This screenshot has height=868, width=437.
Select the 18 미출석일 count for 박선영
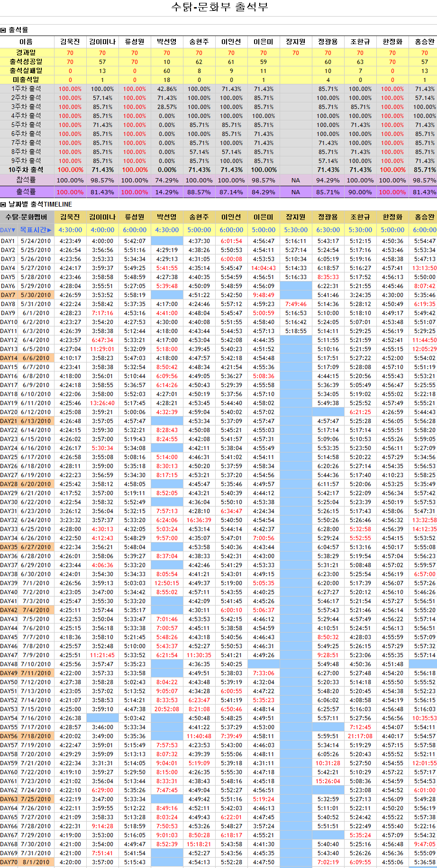(x=167, y=80)
